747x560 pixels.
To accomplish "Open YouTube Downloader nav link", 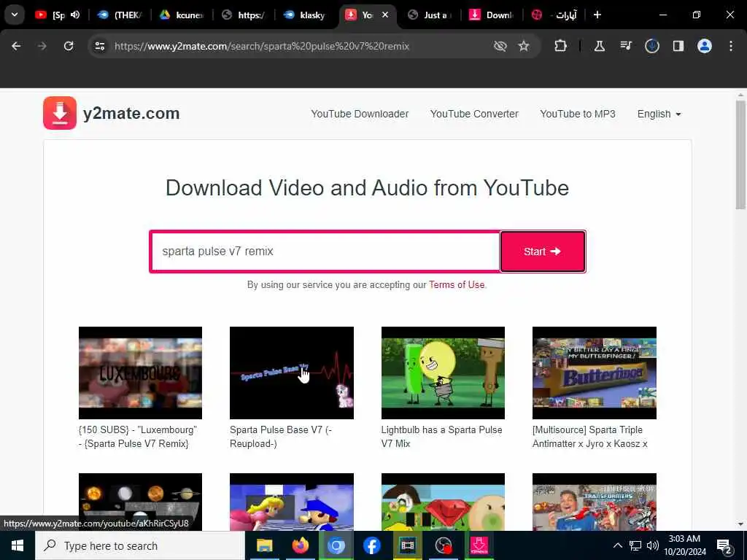I will 360,114.
